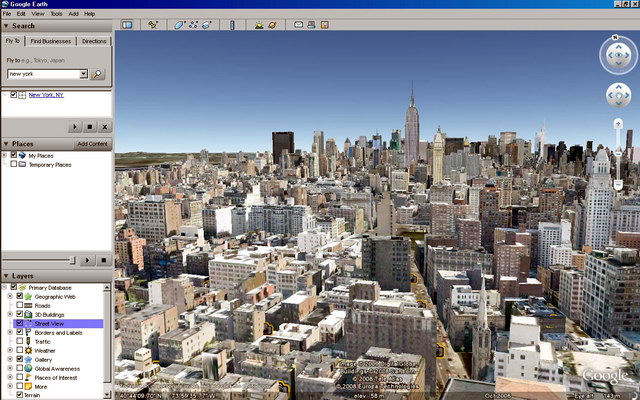Expand the Geographic Web layer node
Image resolution: width=640 pixels, height=400 pixels.
pos(10,296)
